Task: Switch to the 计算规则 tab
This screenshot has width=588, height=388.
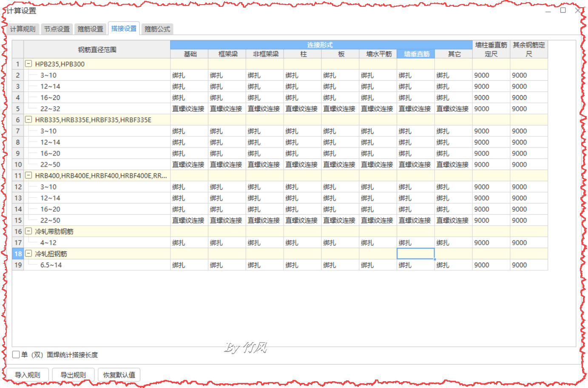Action: [x=23, y=29]
